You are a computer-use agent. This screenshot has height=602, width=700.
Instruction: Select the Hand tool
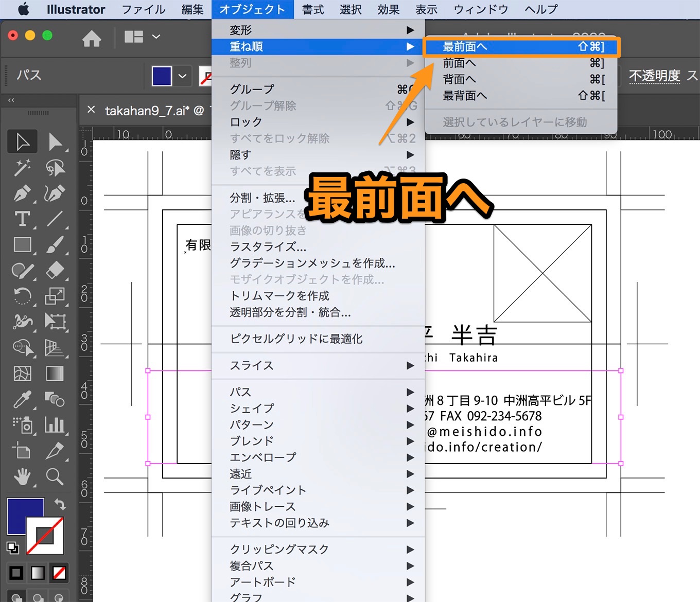click(x=22, y=476)
